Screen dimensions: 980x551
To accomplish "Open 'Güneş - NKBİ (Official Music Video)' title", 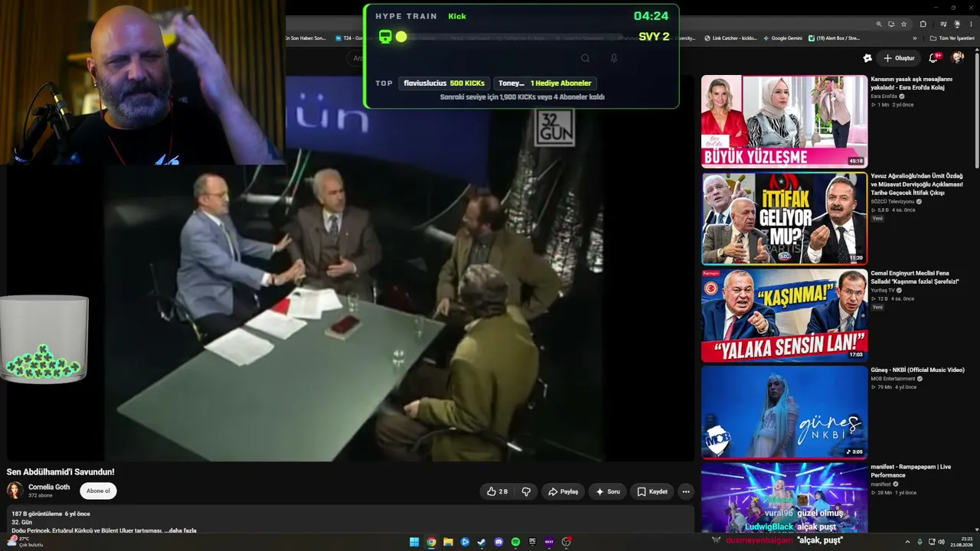I will tap(917, 370).
